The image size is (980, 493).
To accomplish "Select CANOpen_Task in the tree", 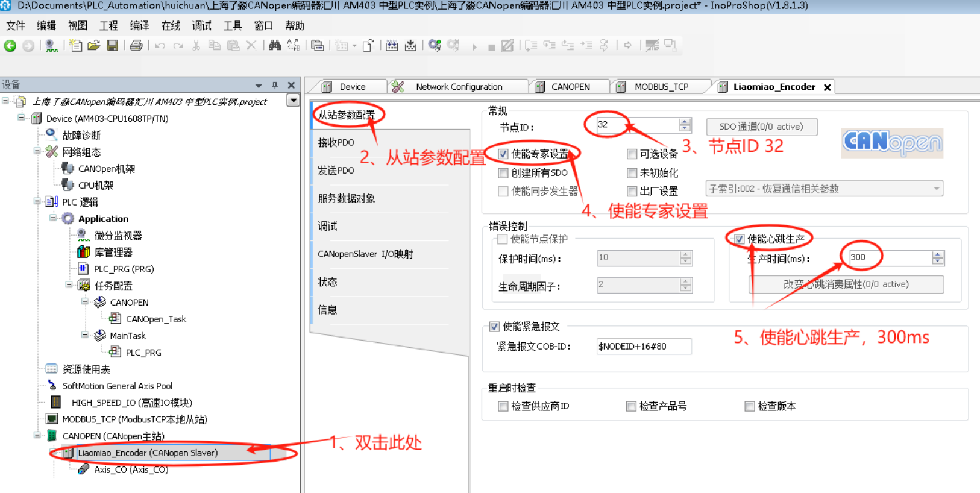I will coord(155,319).
